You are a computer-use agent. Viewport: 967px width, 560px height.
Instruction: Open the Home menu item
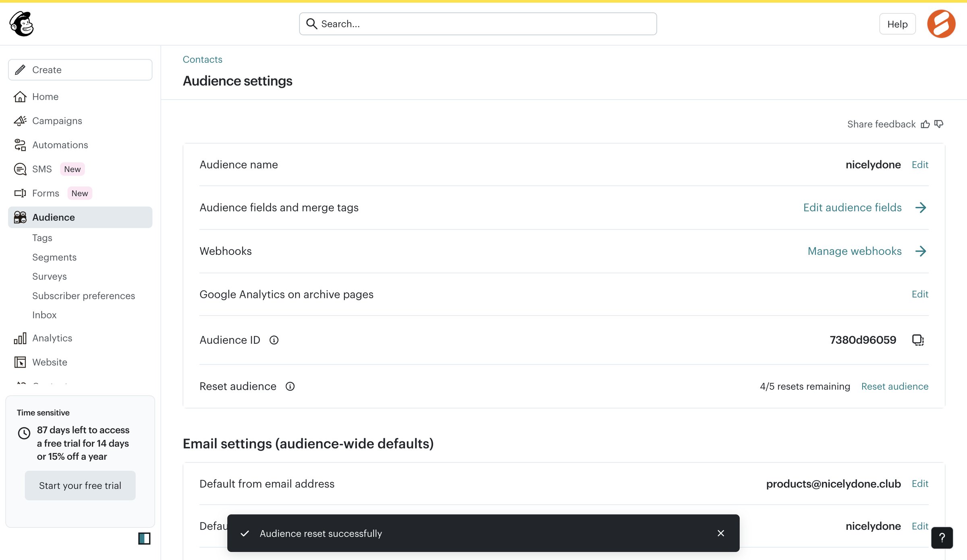point(80,97)
